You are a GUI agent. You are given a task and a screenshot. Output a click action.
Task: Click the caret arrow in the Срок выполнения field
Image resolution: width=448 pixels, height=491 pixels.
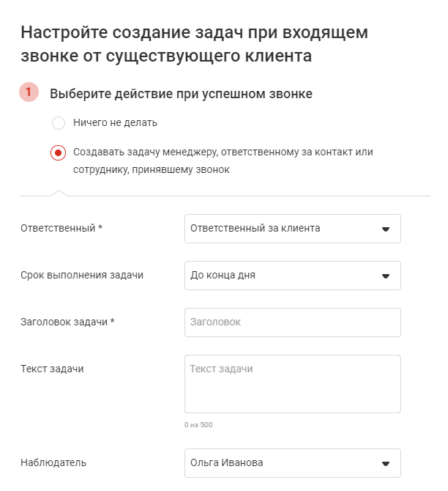pos(386,276)
